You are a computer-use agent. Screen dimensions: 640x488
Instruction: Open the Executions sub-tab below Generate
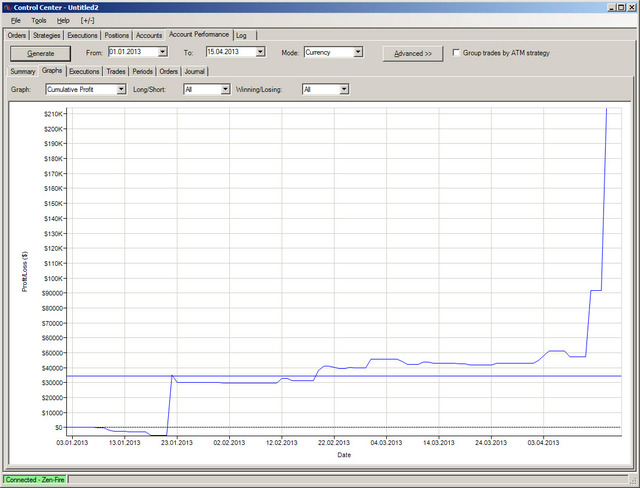click(84, 71)
